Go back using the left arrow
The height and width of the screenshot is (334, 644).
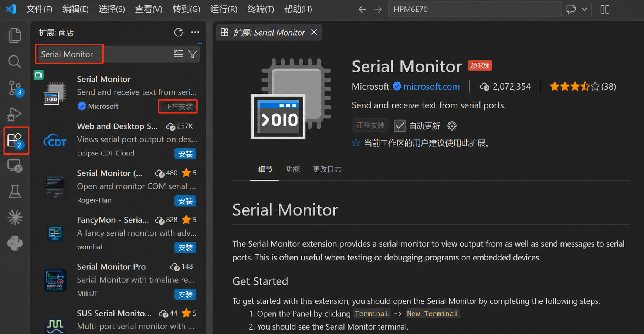[362, 9]
